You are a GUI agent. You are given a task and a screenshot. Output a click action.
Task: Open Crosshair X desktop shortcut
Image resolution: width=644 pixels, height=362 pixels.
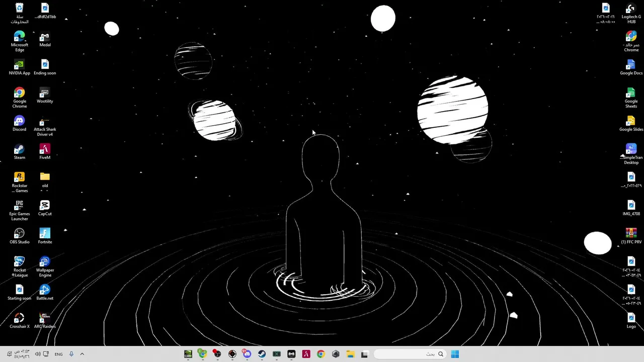[x=19, y=320]
